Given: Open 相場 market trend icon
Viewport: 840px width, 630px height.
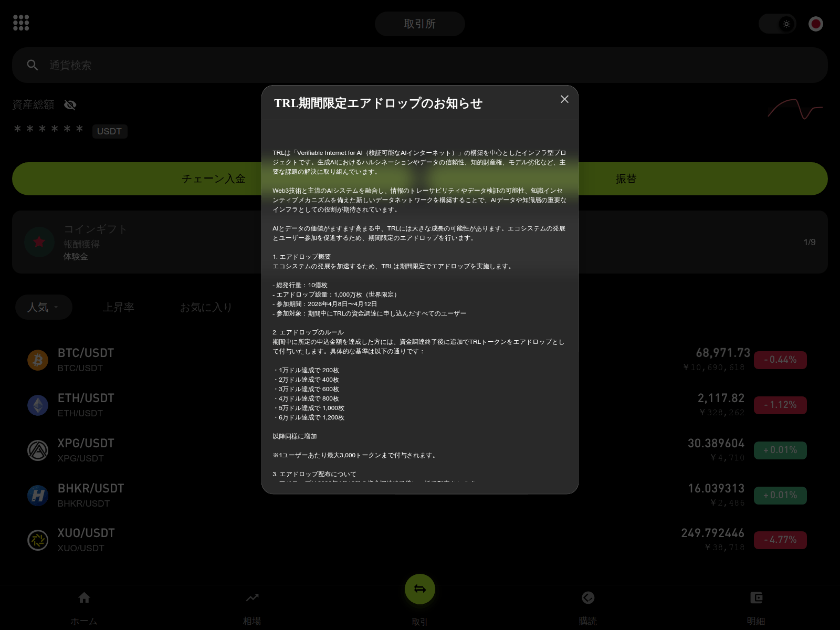Looking at the screenshot, I should pyautogui.click(x=252, y=597).
